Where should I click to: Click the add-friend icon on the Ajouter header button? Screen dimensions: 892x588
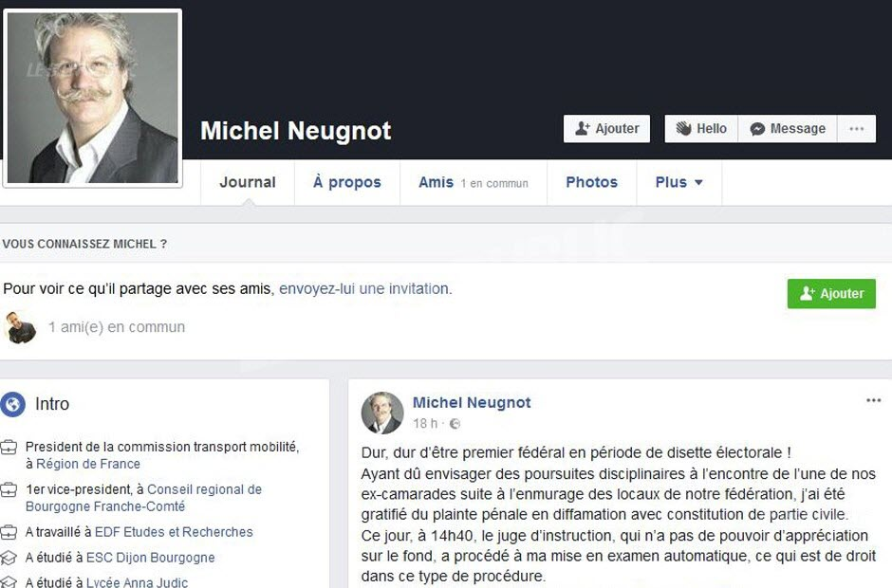pyautogui.click(x=582, y=129)
